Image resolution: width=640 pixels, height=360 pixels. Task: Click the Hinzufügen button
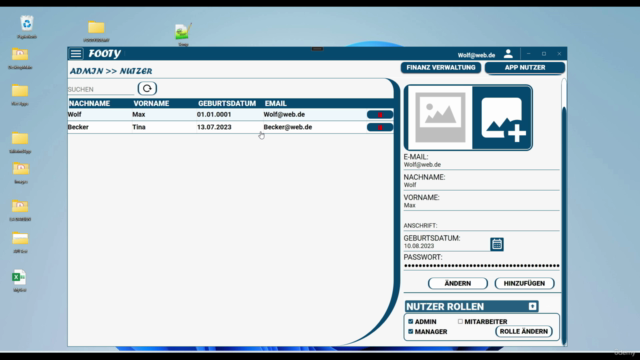pyautogui.click(x=524, y=283)
